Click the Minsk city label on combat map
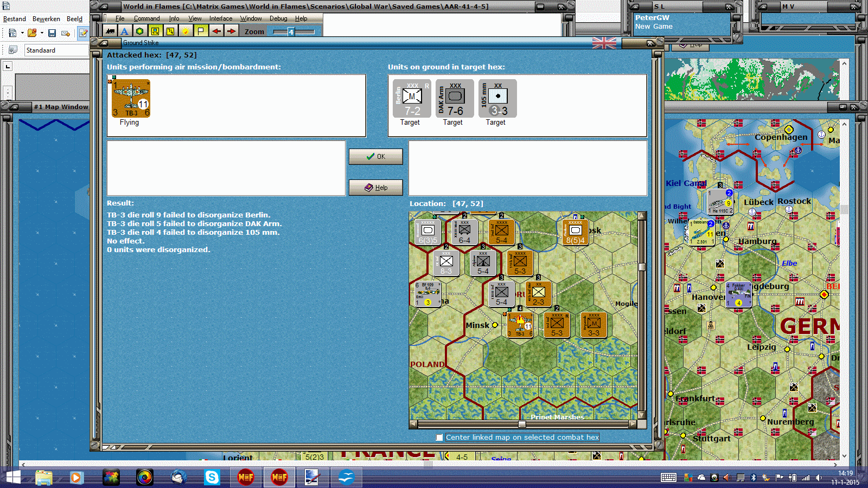Viewport: 868px width, 488px height. [477, 325]
